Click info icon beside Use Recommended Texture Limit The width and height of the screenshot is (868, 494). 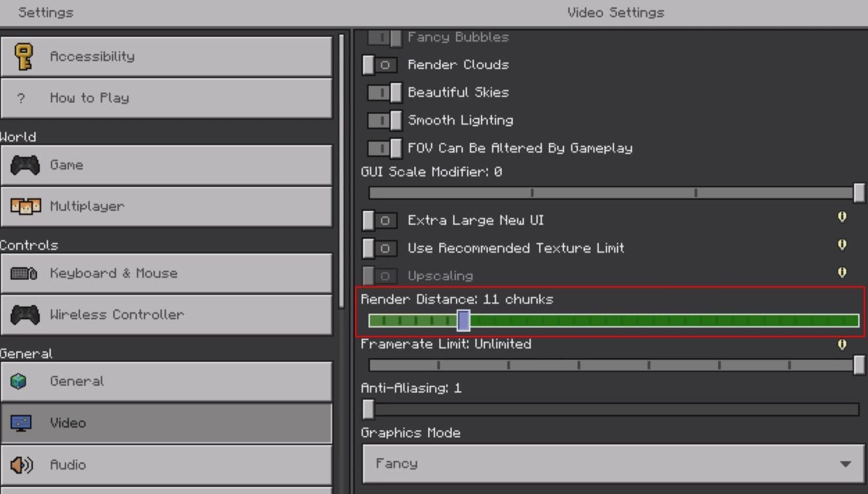pyautogui.click(x=842, y=244)
